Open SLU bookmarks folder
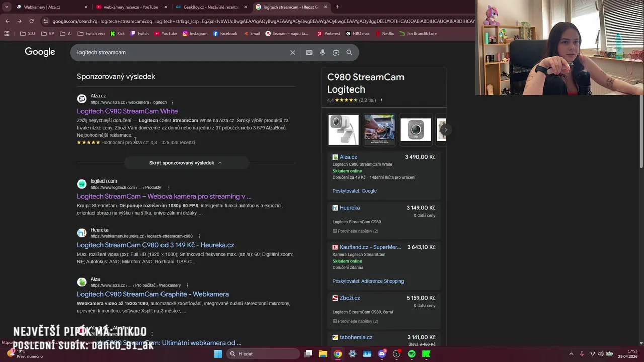Screen dimensions: 644x362 coord(28,34)
